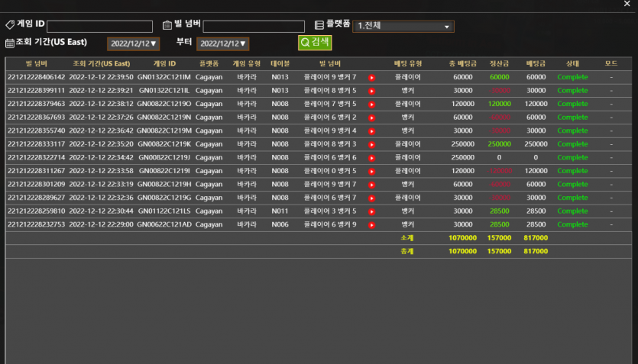This screenshot has width=638, height=364.
Task: Sort by 상태 column header
Action: tap(572, 64)
